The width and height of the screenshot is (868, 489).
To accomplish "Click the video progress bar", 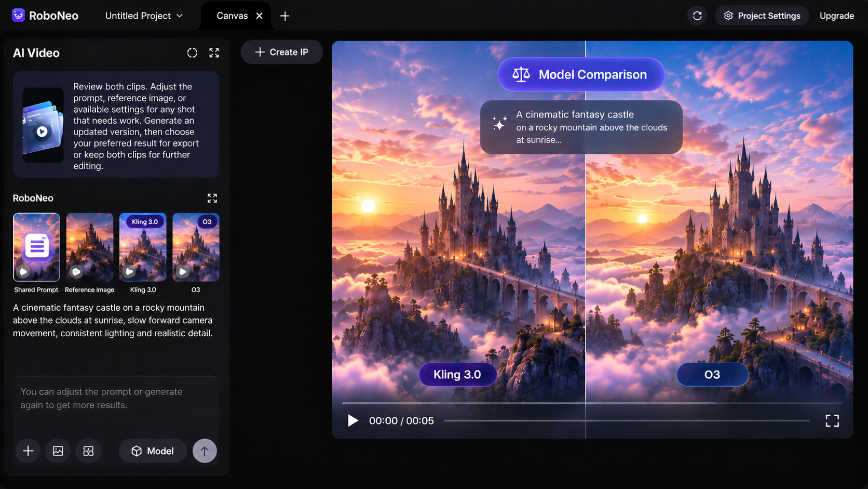I will (x=627, y=420).
